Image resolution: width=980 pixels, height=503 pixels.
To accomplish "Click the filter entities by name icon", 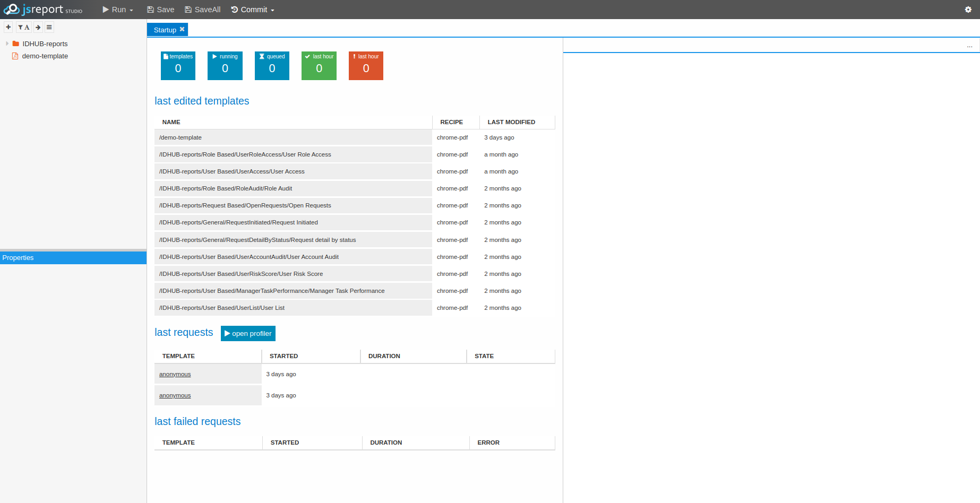I will tap(23, 27).
